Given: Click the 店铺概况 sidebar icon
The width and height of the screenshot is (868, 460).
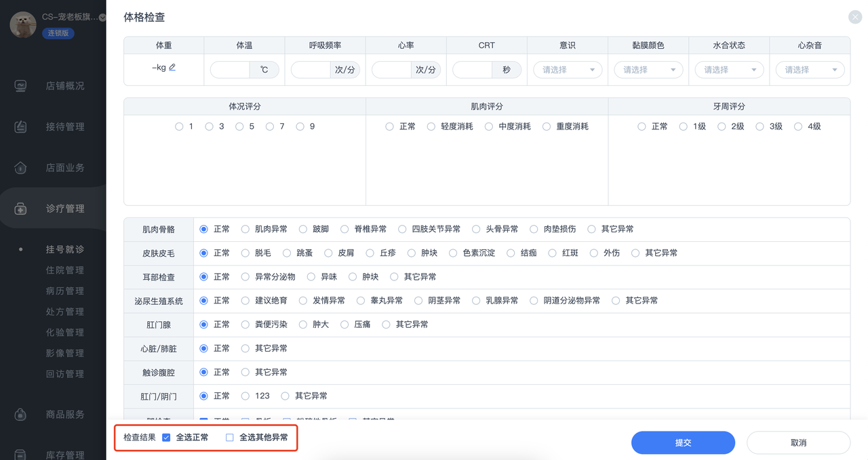Looking at the screenshot, I should [21, 86].
